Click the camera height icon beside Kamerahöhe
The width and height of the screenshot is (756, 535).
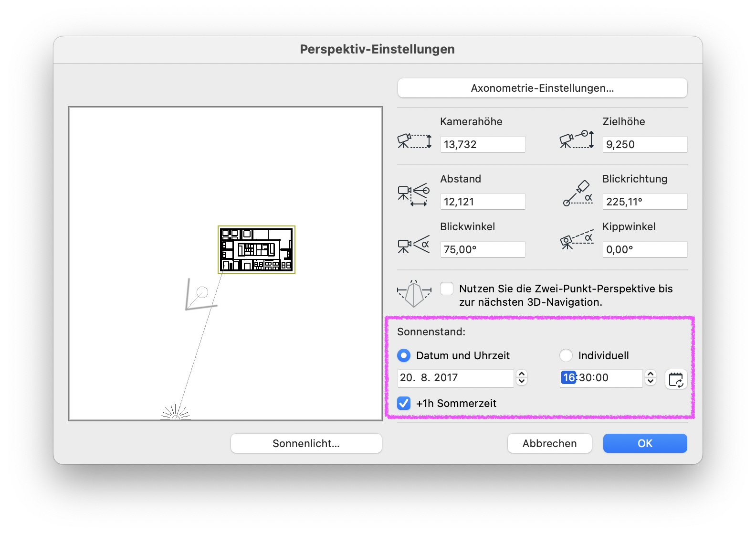coord(414,141)
